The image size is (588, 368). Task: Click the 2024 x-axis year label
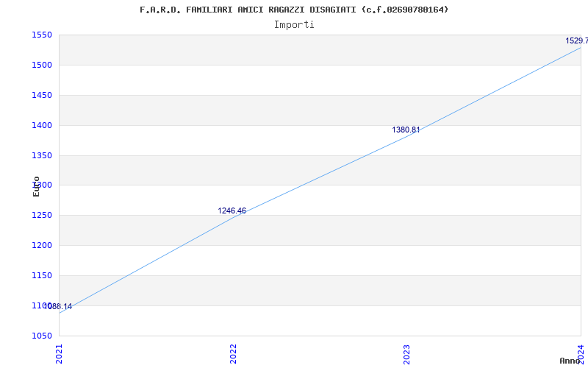pyautogui.click(x=581, y=354)
